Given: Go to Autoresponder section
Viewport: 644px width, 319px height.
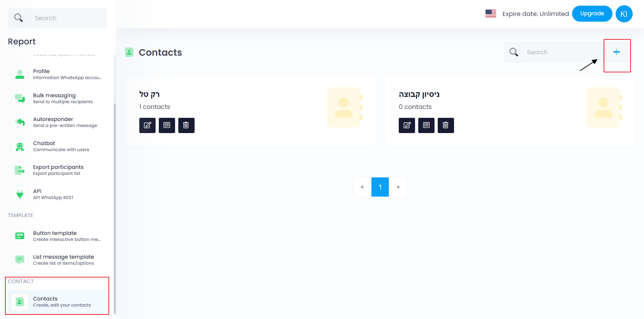Looking at the screenshot, I should click(57, 122).
